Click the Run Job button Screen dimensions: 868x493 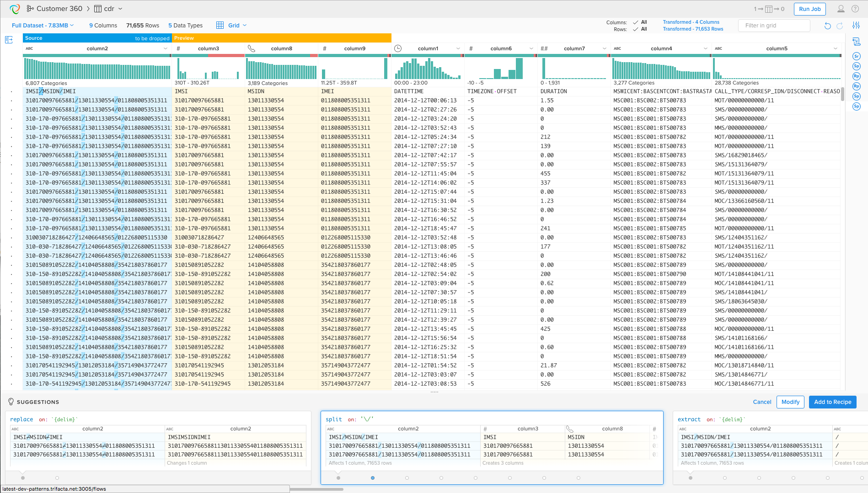[809, 9]
